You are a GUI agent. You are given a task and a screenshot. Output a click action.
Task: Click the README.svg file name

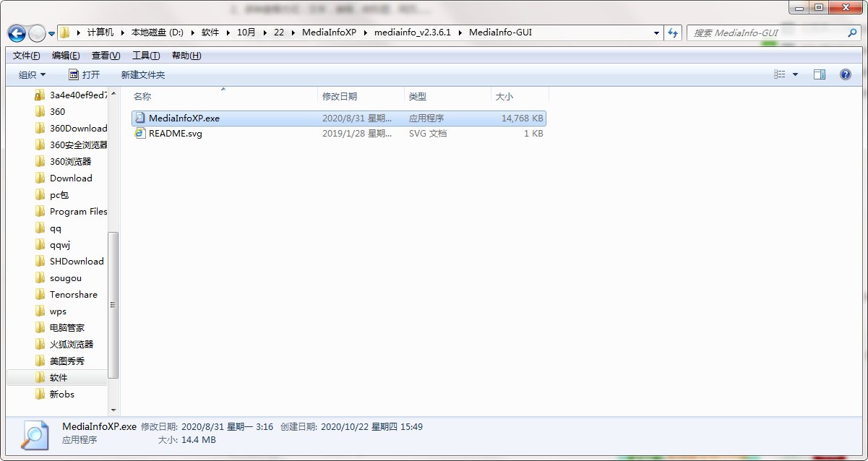pos(176,134)
